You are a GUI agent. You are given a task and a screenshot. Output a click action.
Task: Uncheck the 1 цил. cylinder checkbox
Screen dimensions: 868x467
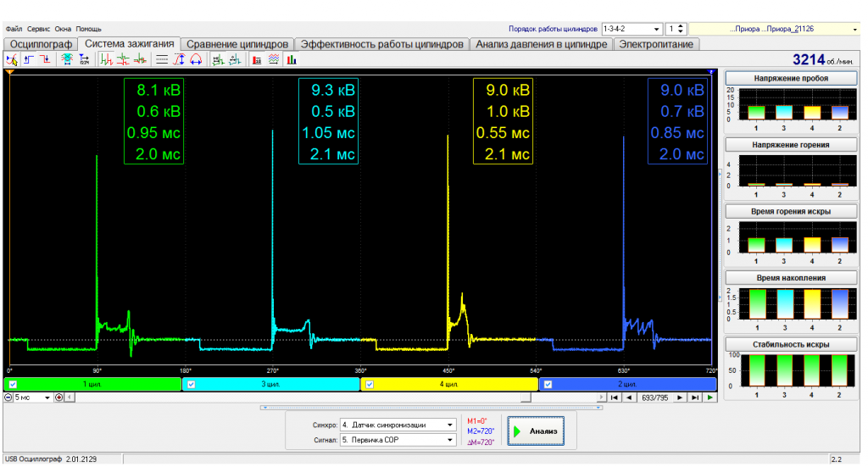tap(13, 384)
